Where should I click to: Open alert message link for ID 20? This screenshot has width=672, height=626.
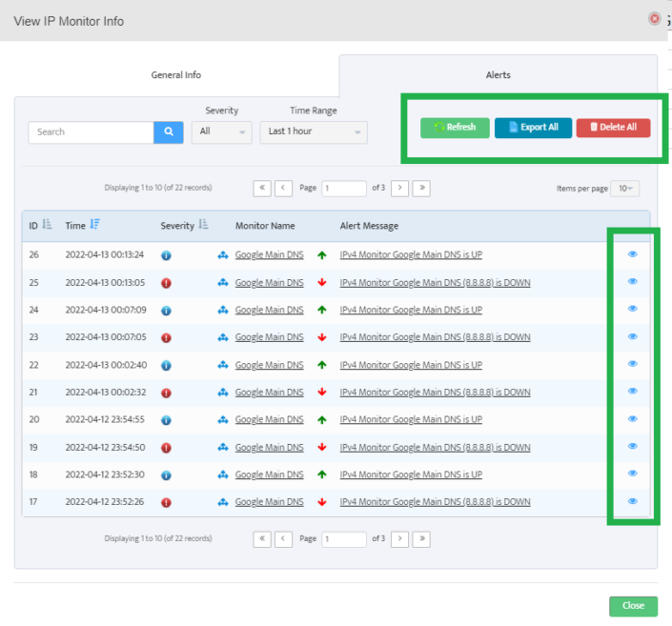click(411, 419)
